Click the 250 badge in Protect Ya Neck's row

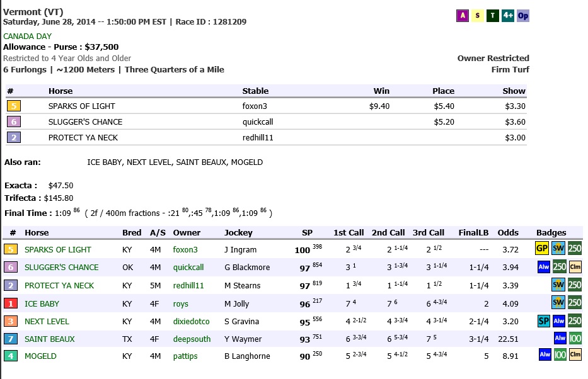click(x=575, y=285)
